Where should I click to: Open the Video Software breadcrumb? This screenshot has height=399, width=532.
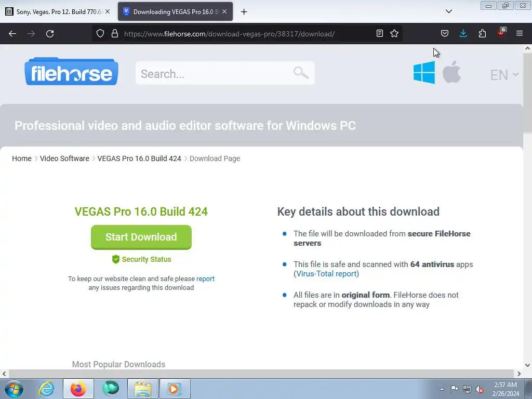point(64,158)
